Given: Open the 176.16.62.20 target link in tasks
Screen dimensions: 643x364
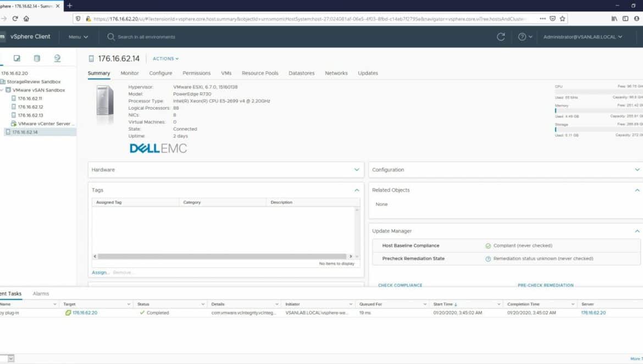Looking at the screenshot, I should (x=85, y=313).
